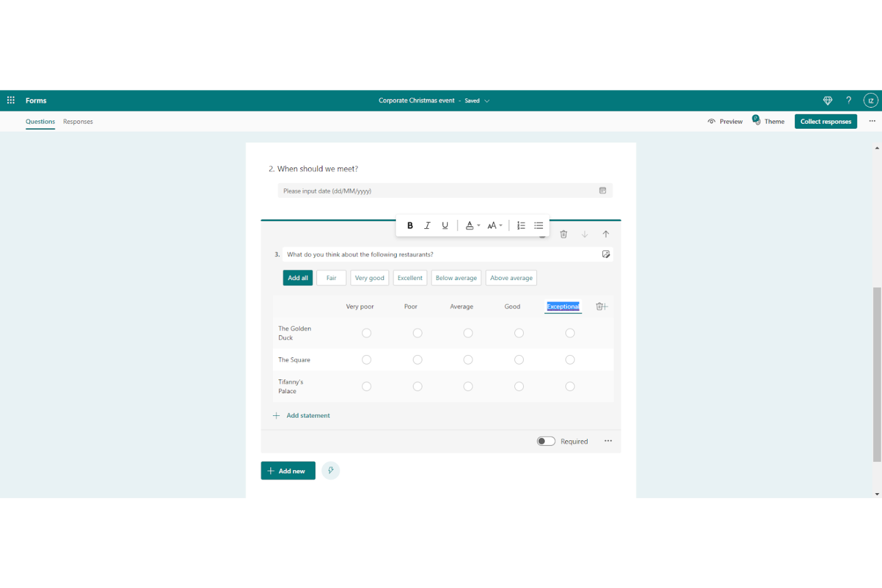This screenshot has width=882, height=588.
Task: Click Add statement below the restaurant grid
Action: [308, 415]
